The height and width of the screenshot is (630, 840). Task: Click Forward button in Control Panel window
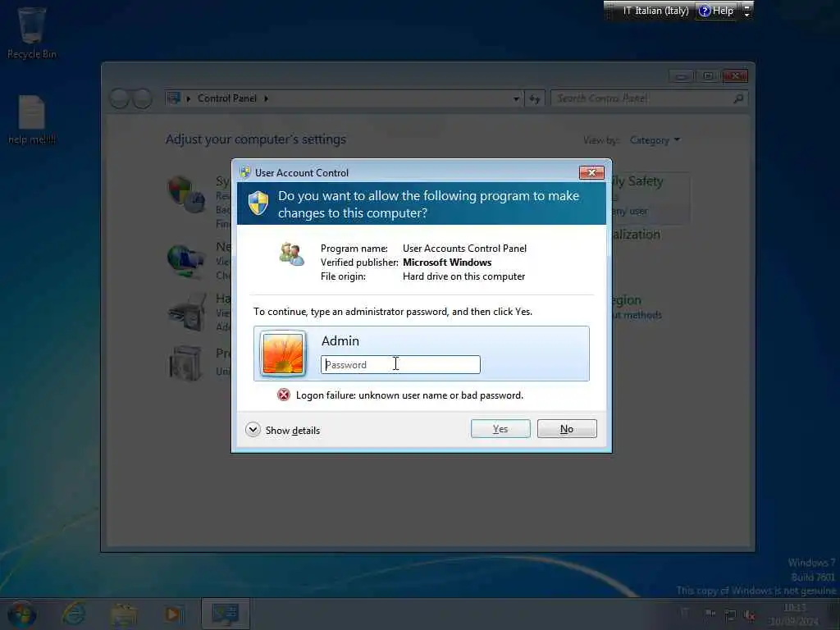(x=143, y=98)
